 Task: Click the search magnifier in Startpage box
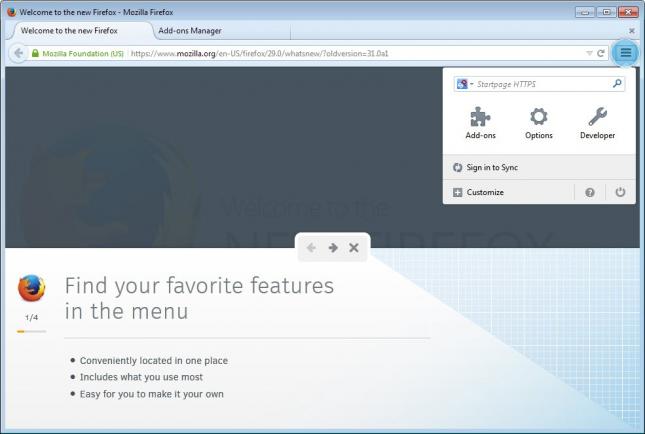[617, 84]
